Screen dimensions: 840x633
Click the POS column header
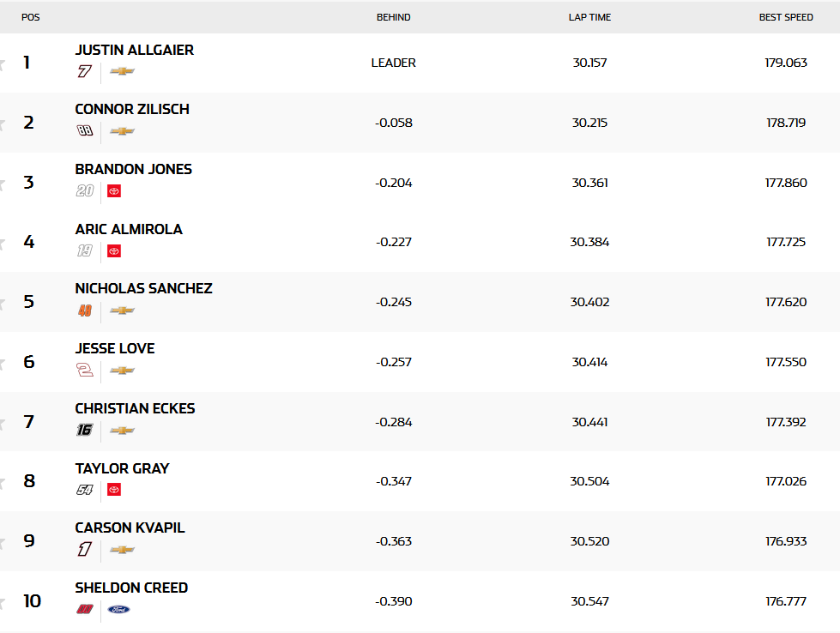click(31, 17)
